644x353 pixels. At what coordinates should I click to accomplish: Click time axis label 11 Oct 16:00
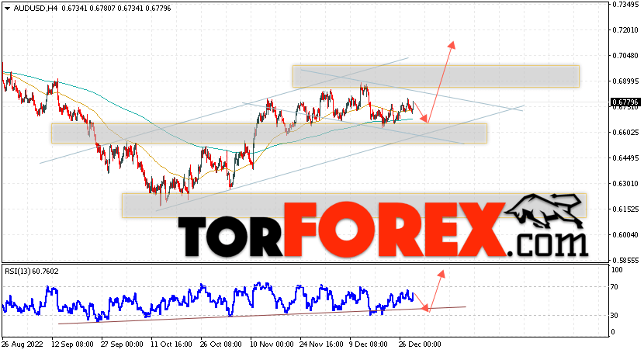171,344
